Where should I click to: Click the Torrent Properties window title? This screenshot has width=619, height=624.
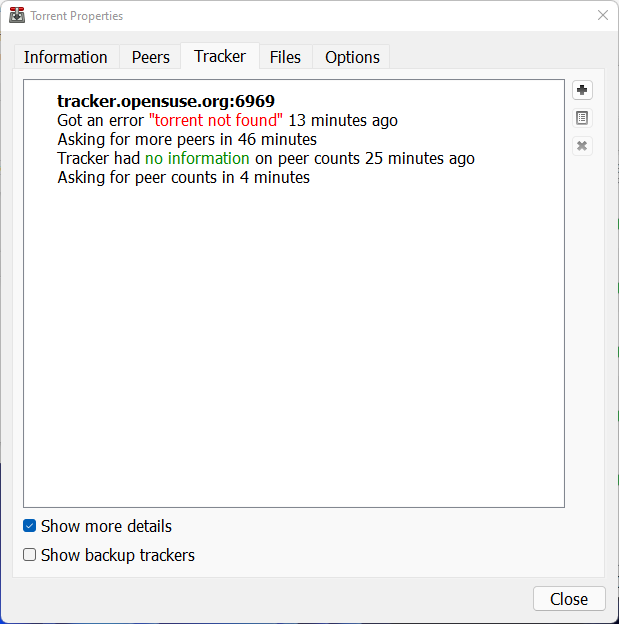77,16
